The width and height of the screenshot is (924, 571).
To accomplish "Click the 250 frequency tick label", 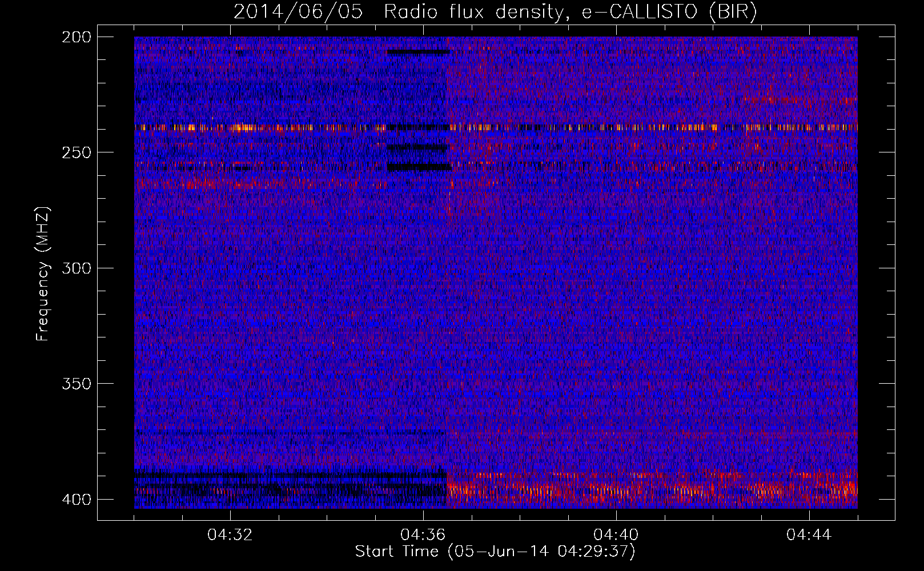I will (76, 152).
